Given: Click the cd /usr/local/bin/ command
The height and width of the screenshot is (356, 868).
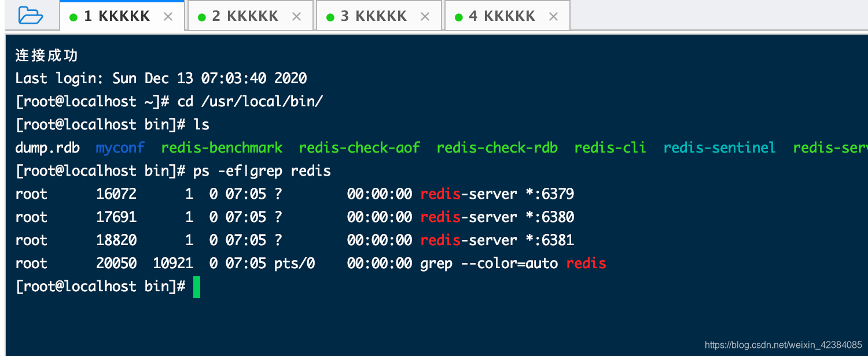Looking at the screenshot, I should click(250, 102).
